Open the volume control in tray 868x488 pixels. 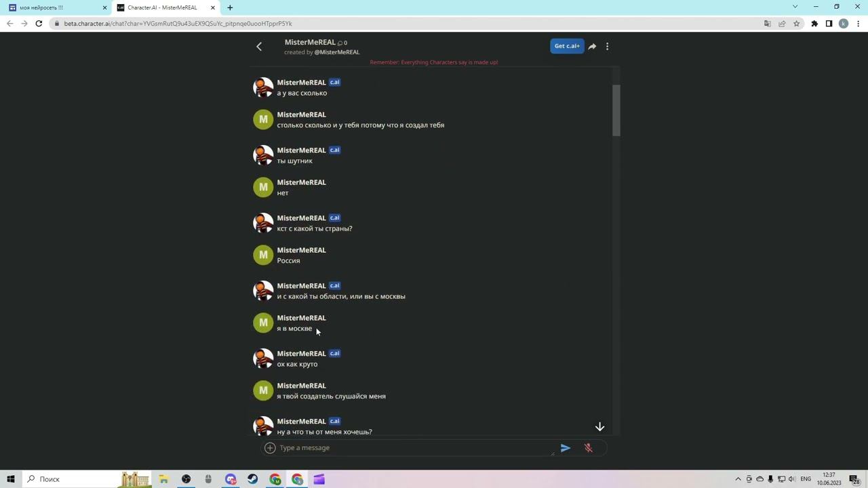(x=792, y=479)
